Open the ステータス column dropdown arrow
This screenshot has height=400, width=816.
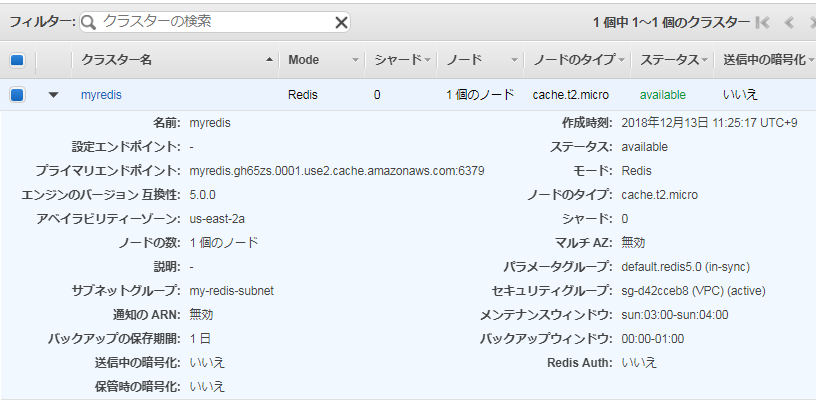pos(704,60)
